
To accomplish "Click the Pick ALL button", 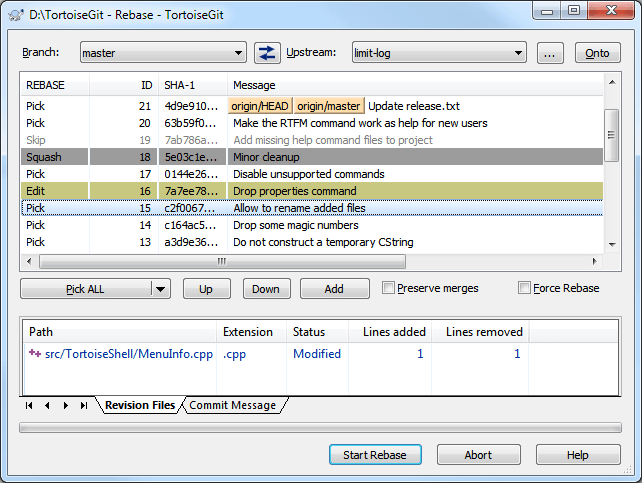I will coord(85,289).
